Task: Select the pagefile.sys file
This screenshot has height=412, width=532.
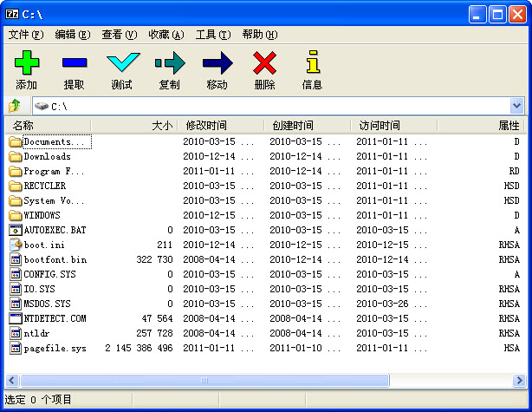Action: click(x=55, y=348)
